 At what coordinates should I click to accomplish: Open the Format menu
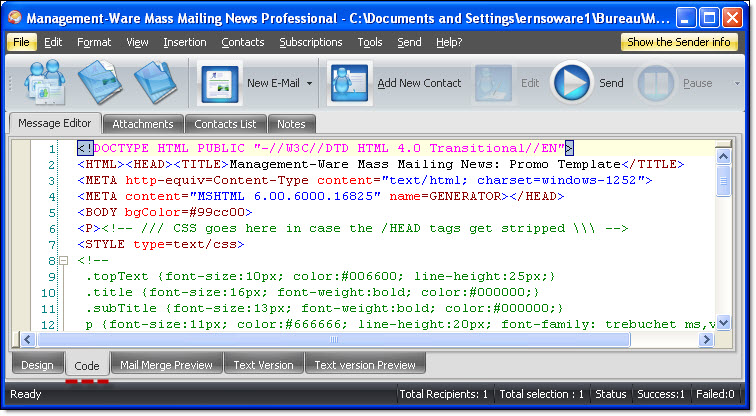coord(94,42)
